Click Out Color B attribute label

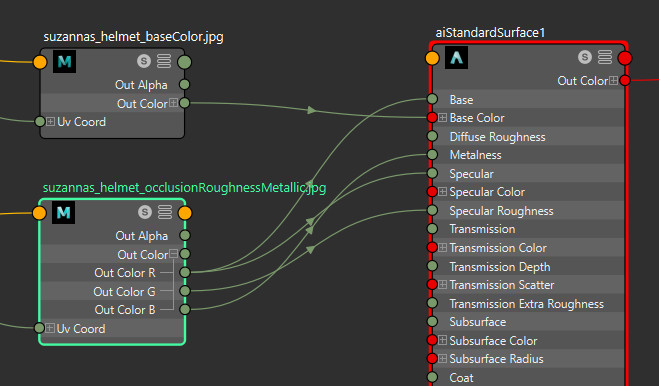click(x=125, y=310)
